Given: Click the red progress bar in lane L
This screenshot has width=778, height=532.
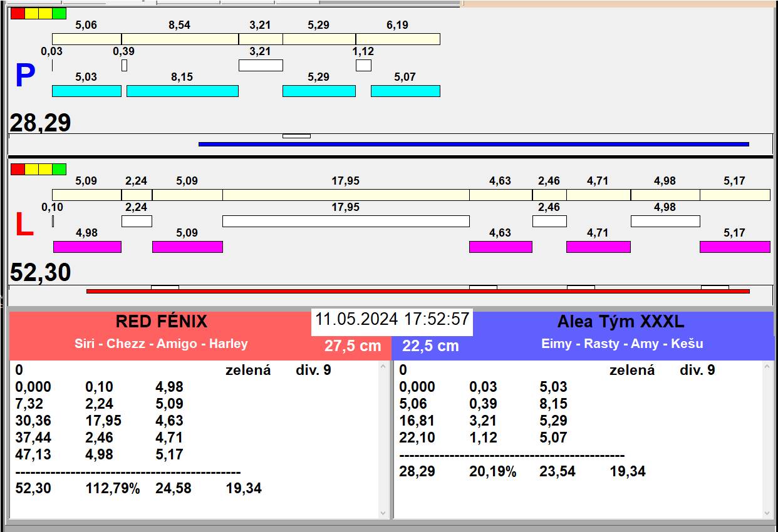Looking at the screenshot, I should click(x=417, y=291).
